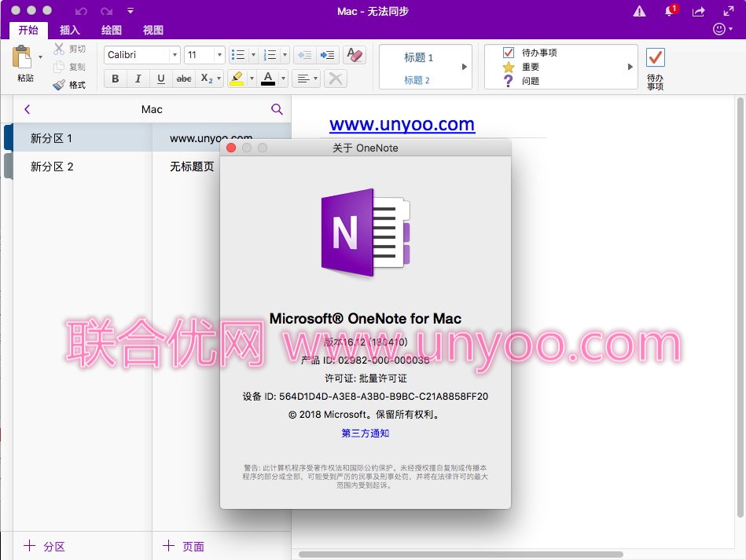The width and height of the screenshot is (746, 560).
Task: Click the OneNote logo in About dialog
Action: click(x=366, y=232)
